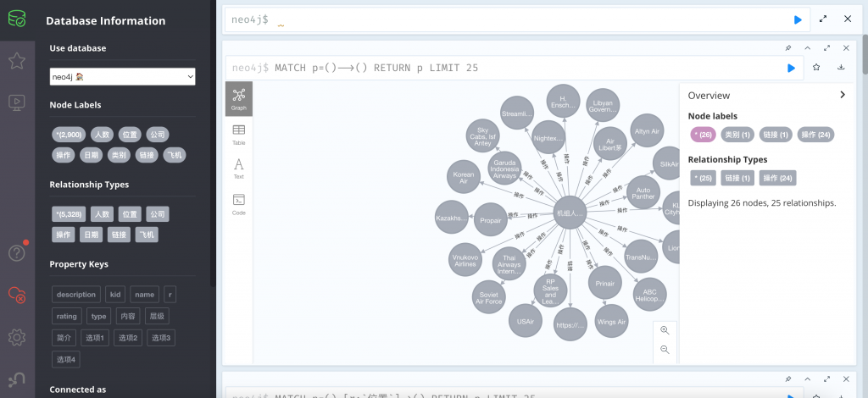Screen dimensions: 868x398
Task: Open the Help question mark icon
Action: click(x=17, y=253)
